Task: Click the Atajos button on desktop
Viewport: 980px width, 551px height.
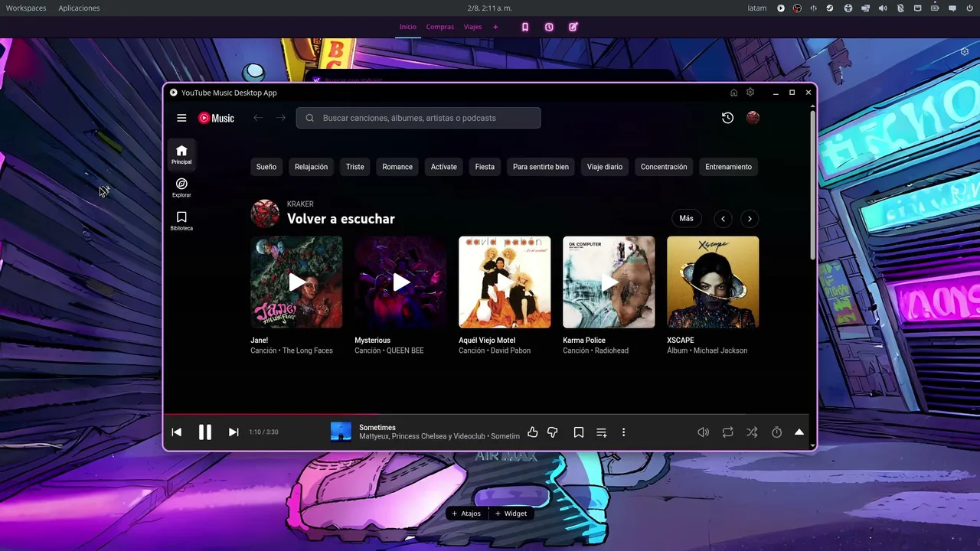Action: pyautogui.click(x=466, y=514)
